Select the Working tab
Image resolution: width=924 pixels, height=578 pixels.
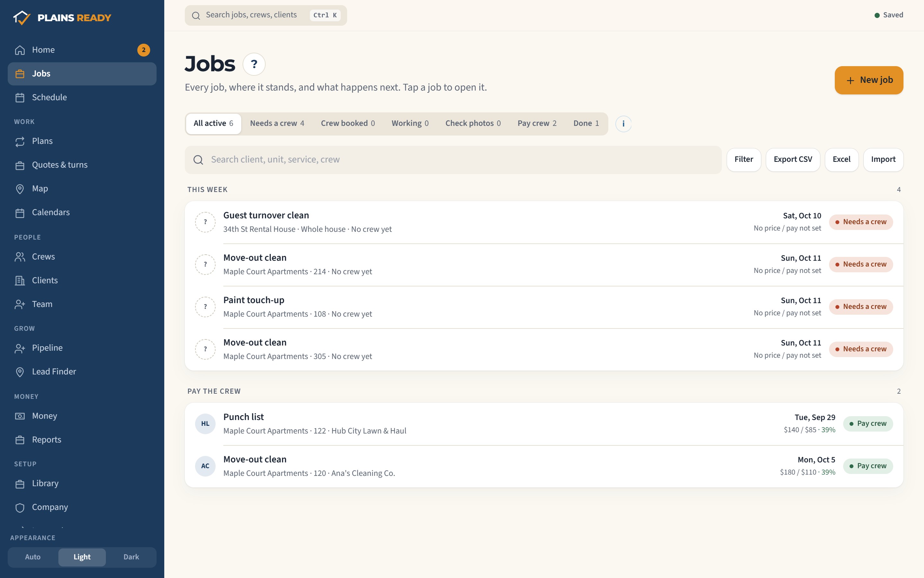point(410,124)
